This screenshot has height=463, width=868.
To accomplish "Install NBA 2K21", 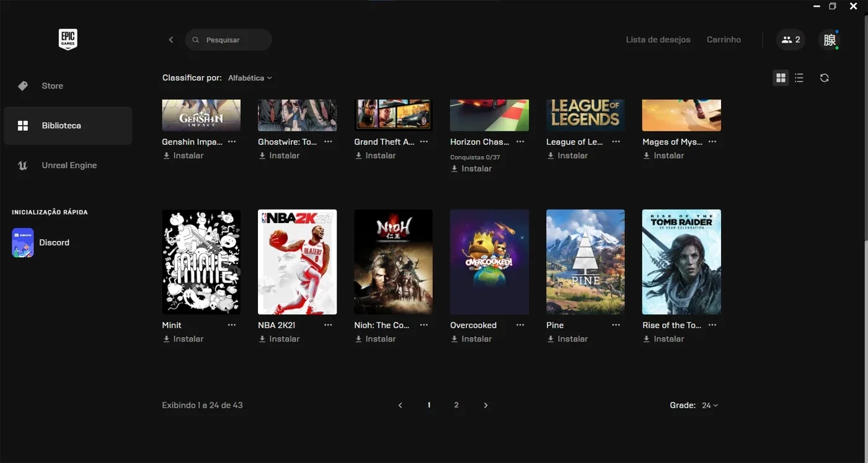I will 280,339.
